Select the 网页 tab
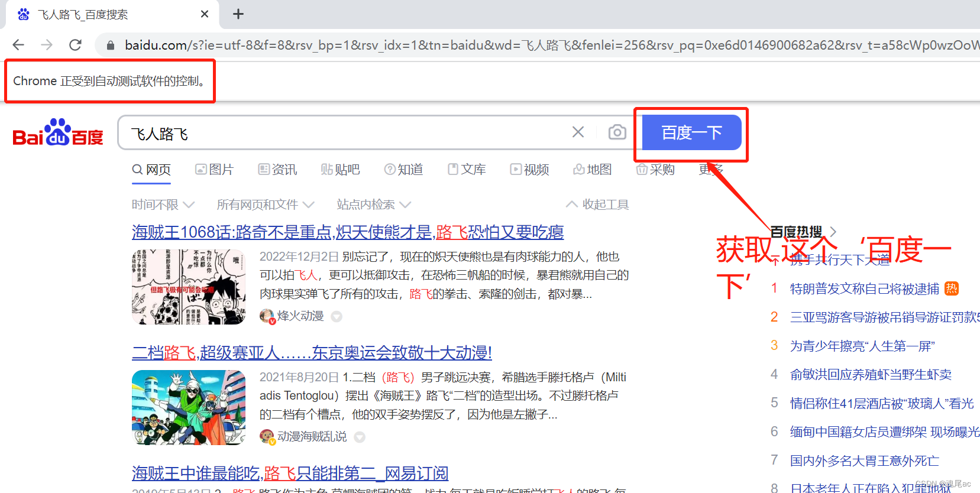Image resolution: width=980 pixels, height=493 pixels. click(x=151, y=170)
